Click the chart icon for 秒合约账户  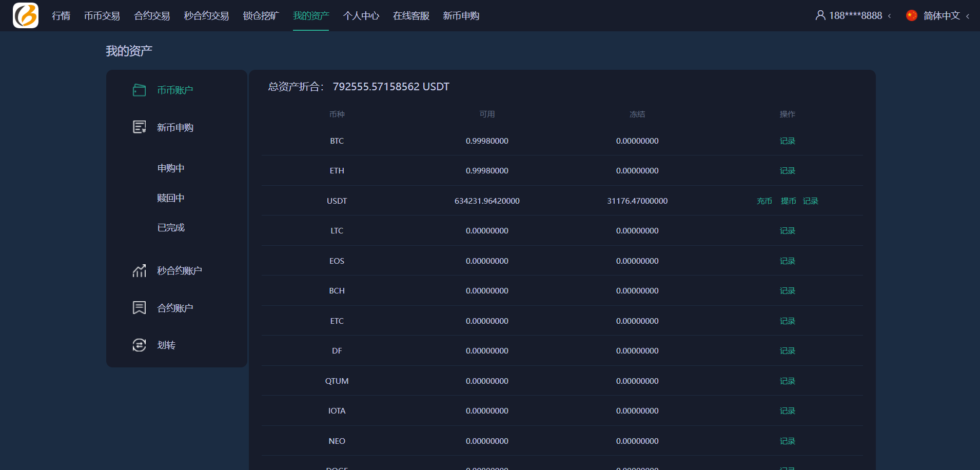coord(139,271)
